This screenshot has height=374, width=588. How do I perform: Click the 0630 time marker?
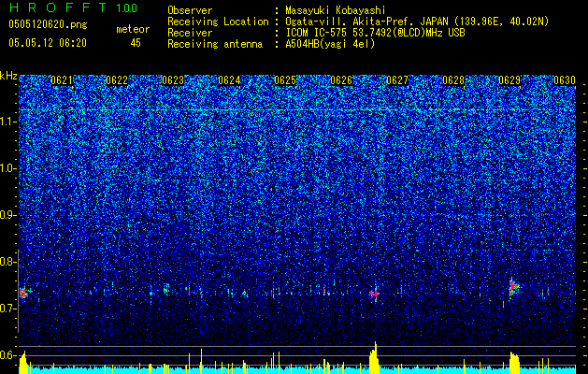coord(565,80)
